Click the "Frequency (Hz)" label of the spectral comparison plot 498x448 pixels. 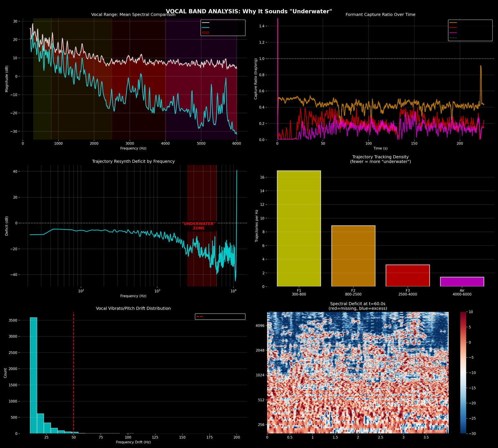133,148
